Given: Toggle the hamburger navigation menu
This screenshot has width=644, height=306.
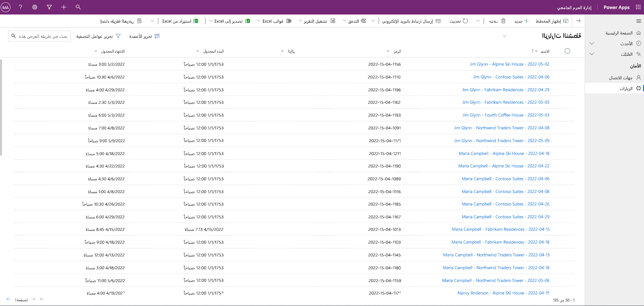Looking at the screenshot, I should click(639, 21).
